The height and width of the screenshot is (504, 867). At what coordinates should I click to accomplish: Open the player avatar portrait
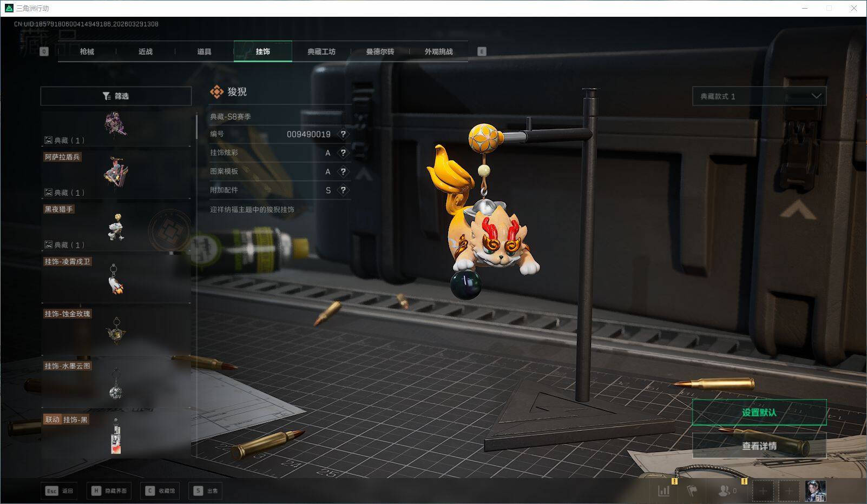pos(816,491)
